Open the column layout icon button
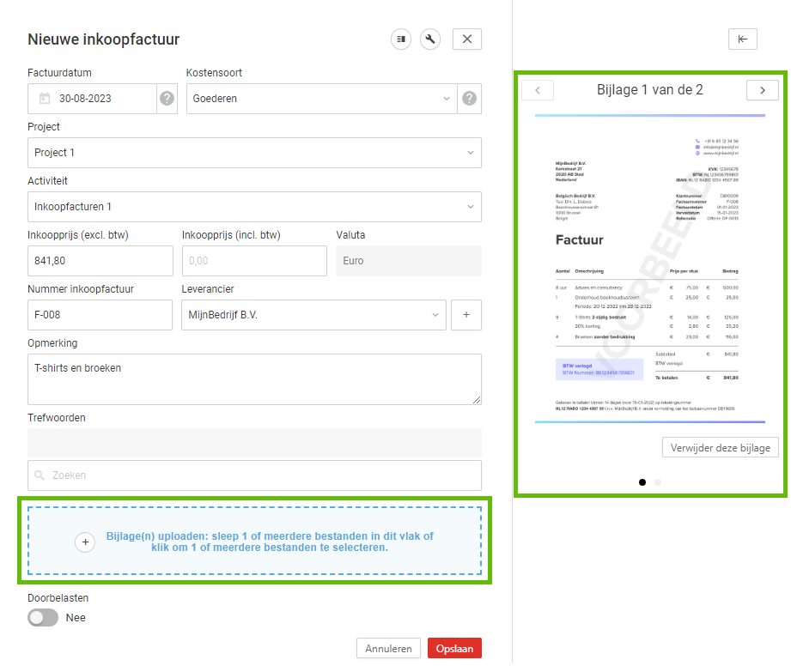 click(x=401, y=39)
